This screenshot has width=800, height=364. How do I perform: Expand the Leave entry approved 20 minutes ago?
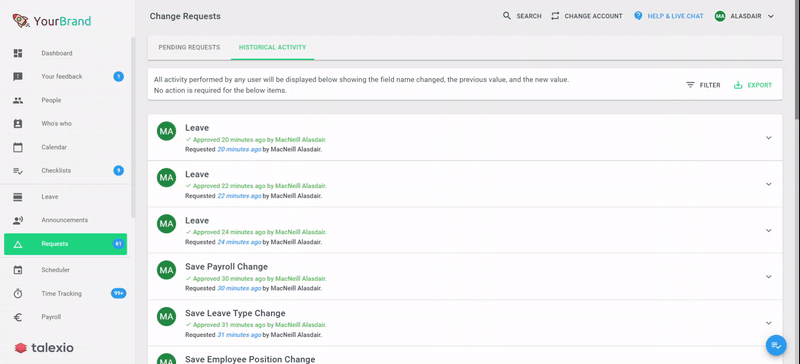[x=769, y=138]
